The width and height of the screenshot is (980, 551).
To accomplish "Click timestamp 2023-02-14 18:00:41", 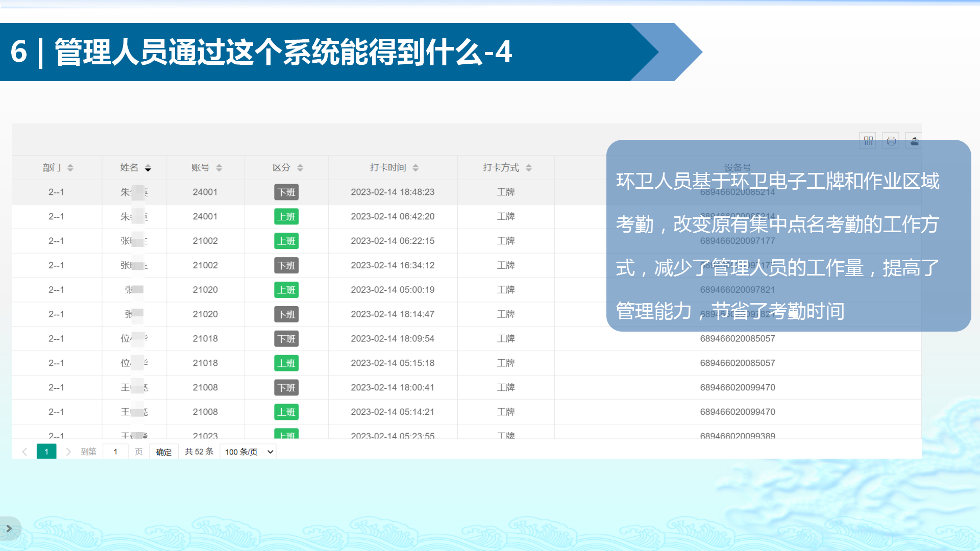I will tap(393, 388).
